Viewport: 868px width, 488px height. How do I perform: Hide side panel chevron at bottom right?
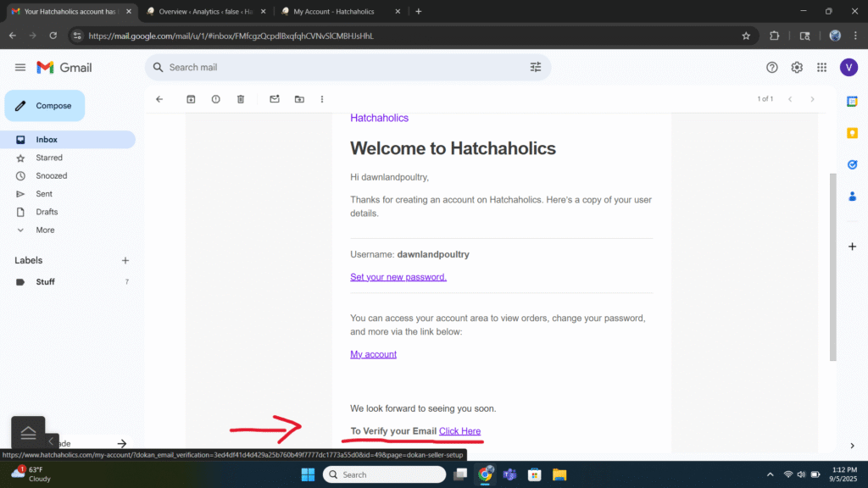point(853,446)
